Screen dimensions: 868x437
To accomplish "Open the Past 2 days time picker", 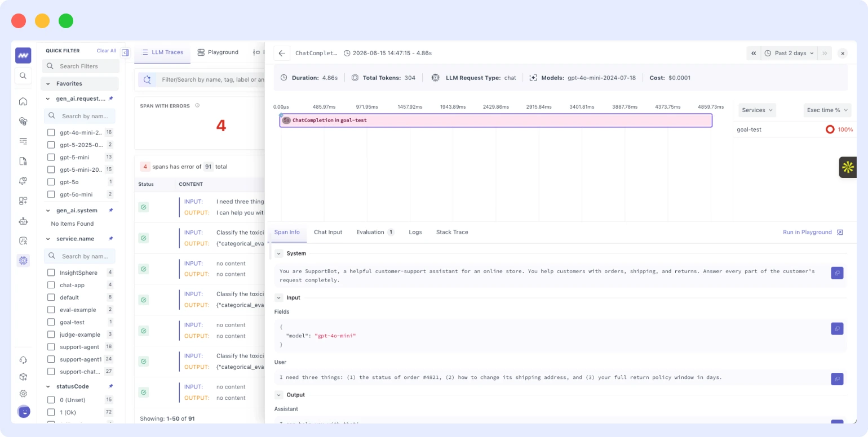I will click(789, 53).
